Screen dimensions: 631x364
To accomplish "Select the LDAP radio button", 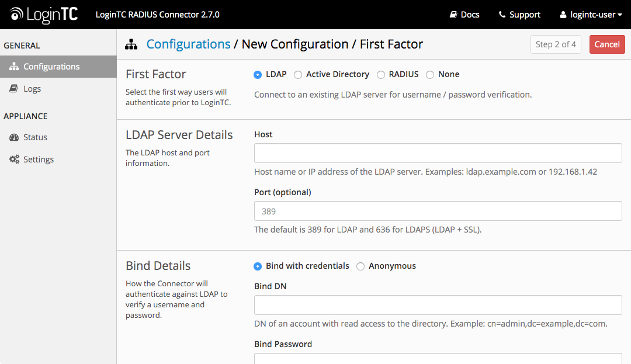I will [x=258, y=75].
